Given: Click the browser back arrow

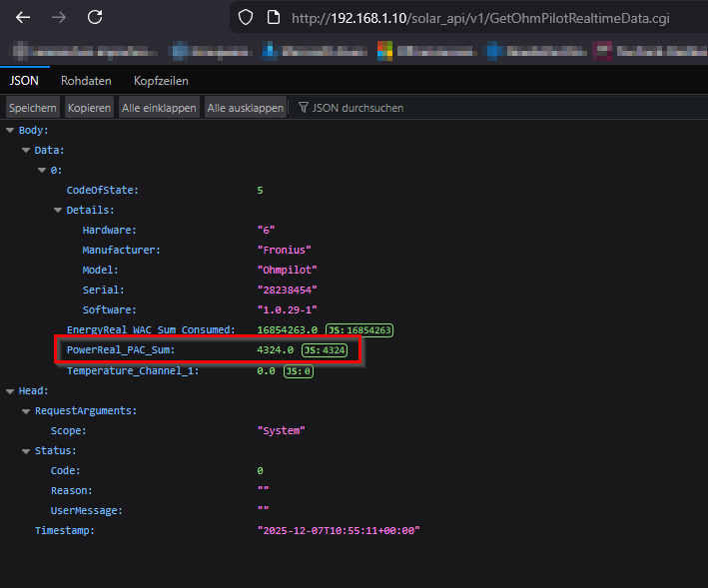Looking at the screenshot, I should [x=23, y=18].
